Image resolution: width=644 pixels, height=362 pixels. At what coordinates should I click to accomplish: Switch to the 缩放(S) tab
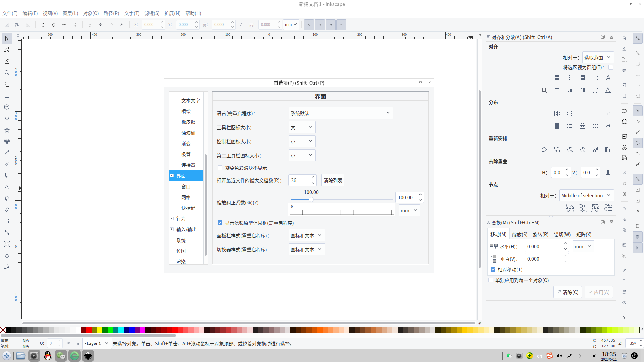(519, 235)
